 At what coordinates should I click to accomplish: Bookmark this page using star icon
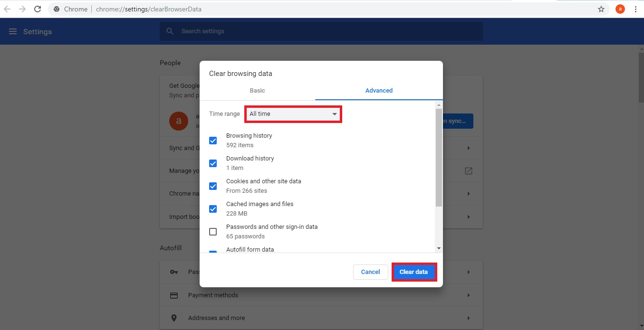601,9
